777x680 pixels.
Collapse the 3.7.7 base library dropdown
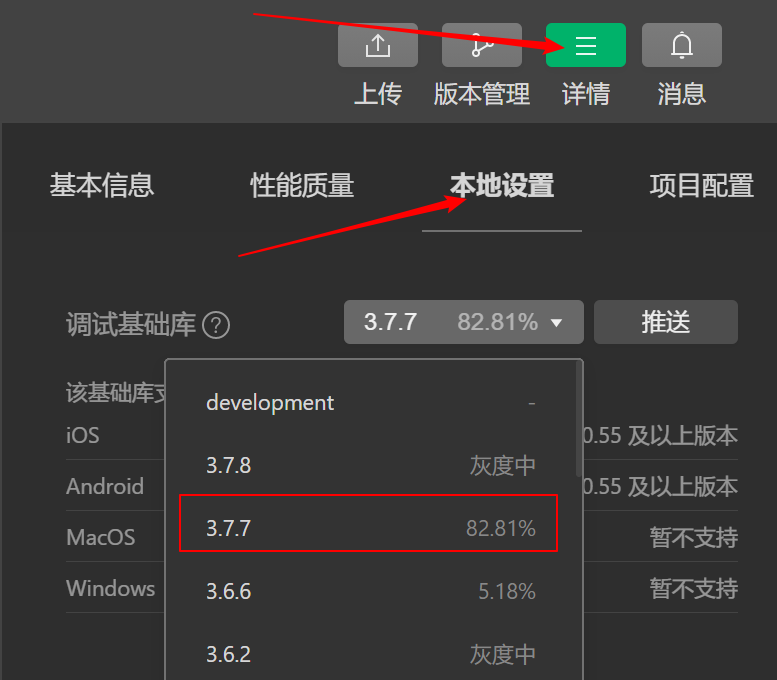coord(464,322)
